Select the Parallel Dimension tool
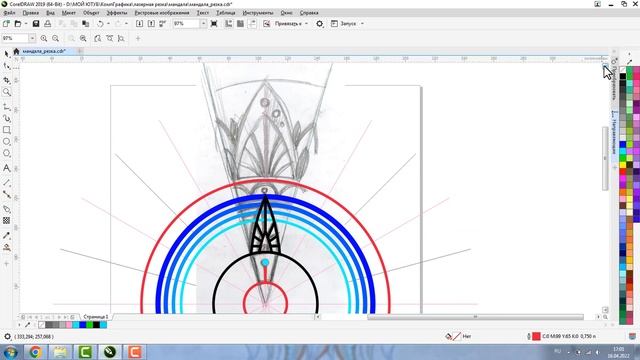 pyautogui.click(x=7, y=182)
